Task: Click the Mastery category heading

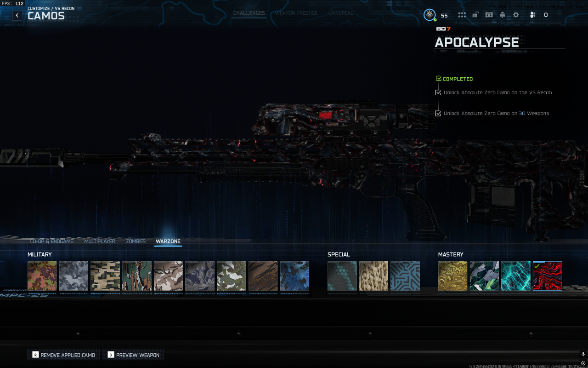Action: point(451,254)
